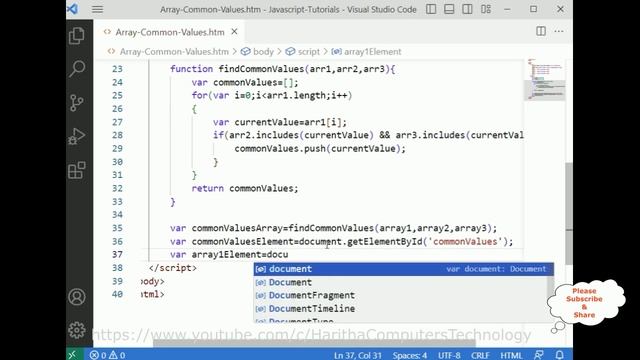Click the for loop statement on line 25
This screenshot has width=640, height=360.
pyautogui.click(x=272, y=96)
